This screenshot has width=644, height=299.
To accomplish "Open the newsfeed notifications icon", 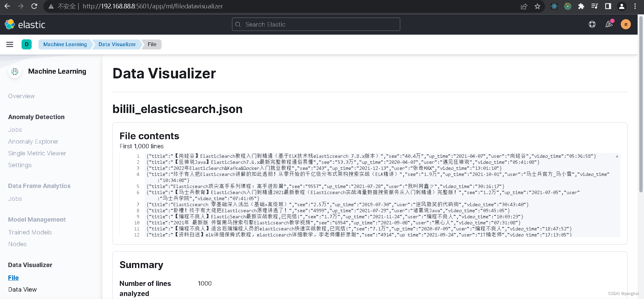I will coord(609,24).
